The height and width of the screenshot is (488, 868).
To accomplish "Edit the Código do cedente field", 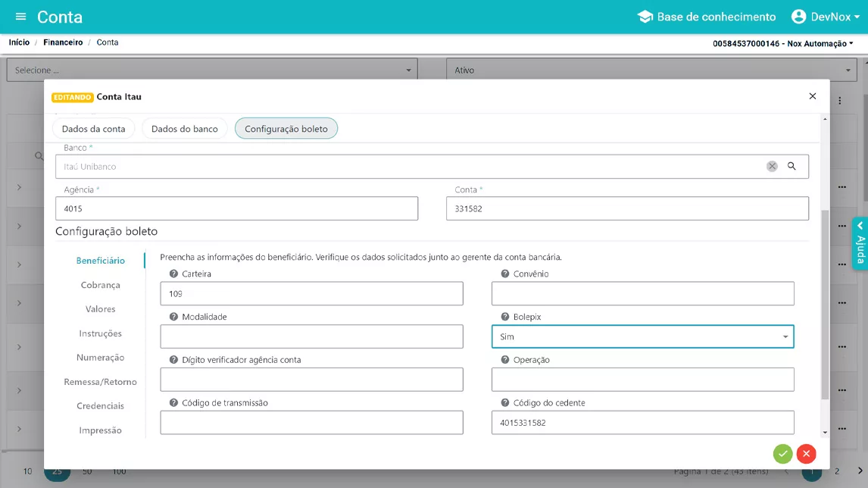I will point(643,423).
